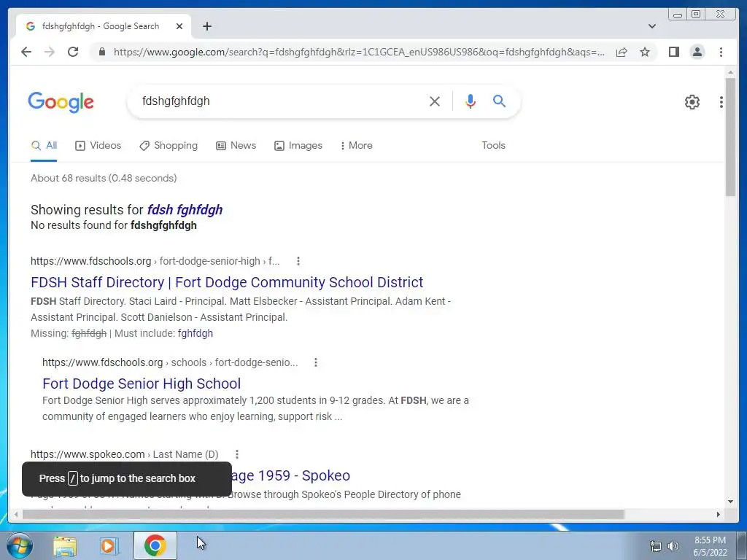747x560 pixels.
Task: Open options for Spokeo result
Action: [237, 454]
